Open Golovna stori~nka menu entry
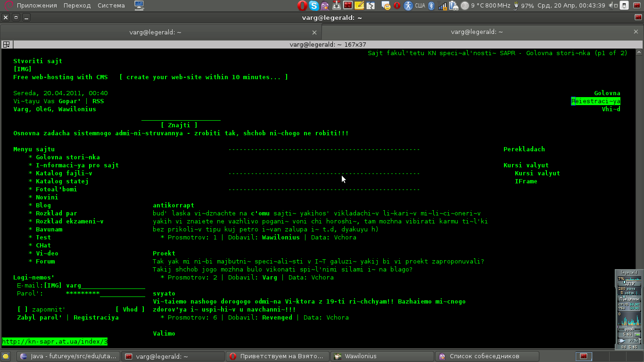The image size is (644, 362). pos(68,157)
